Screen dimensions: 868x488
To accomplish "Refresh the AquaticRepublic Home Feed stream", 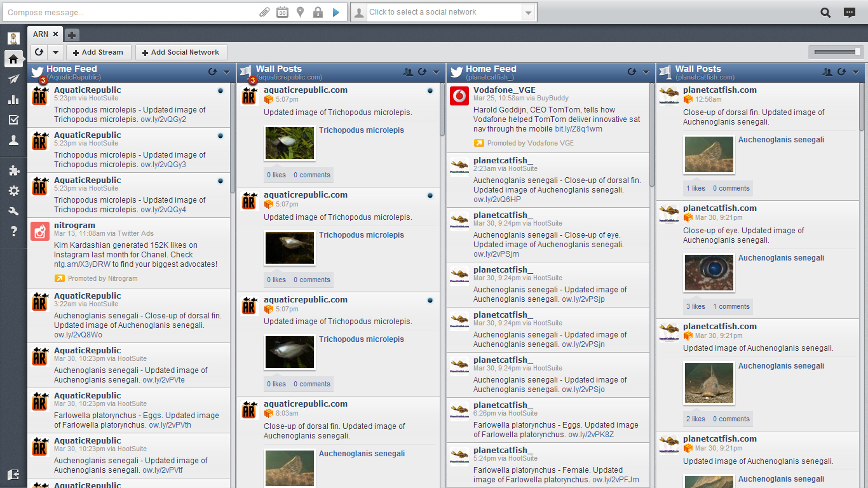I will pyautogui.click(x=212, y=72).
